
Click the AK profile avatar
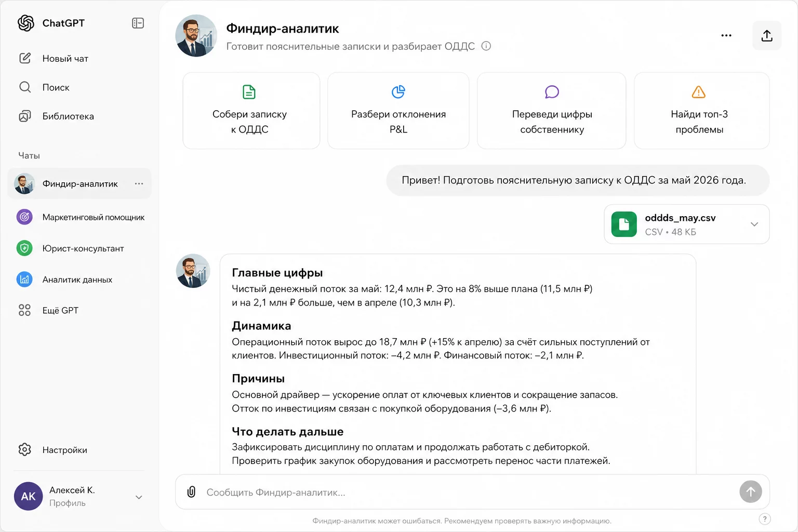[28, 496]
